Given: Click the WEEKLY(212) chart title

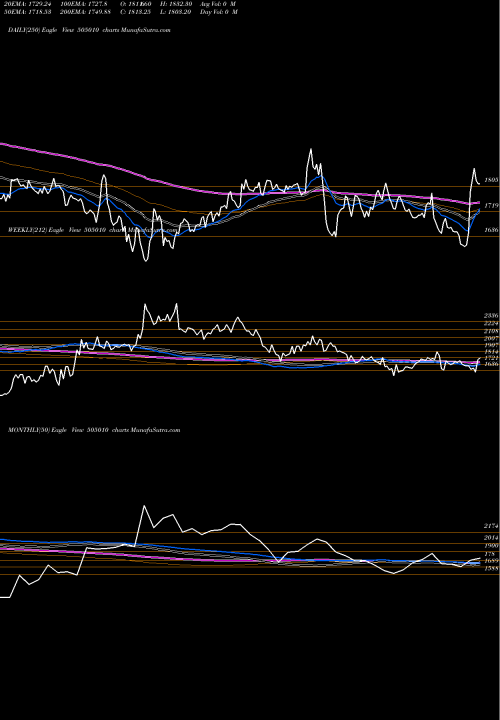Looking at the screenshot, I should 92,230.
